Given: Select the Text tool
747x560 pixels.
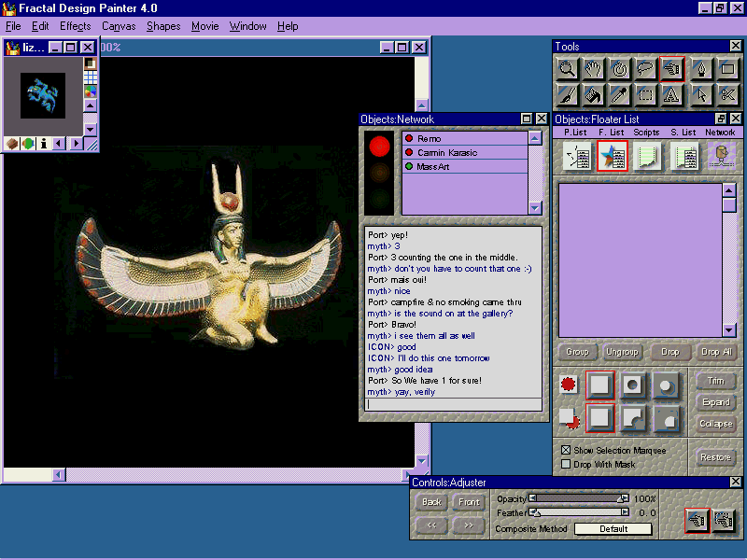Looking at the screenshot, I should 671,95.
